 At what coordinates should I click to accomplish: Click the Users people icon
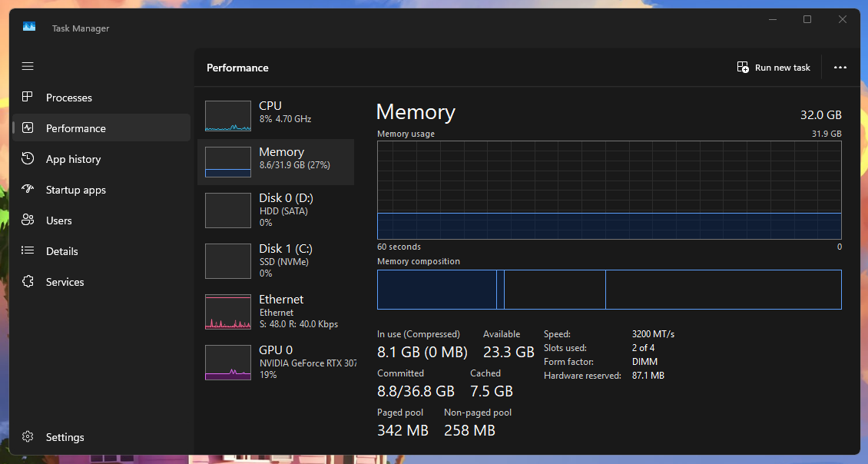28,220
